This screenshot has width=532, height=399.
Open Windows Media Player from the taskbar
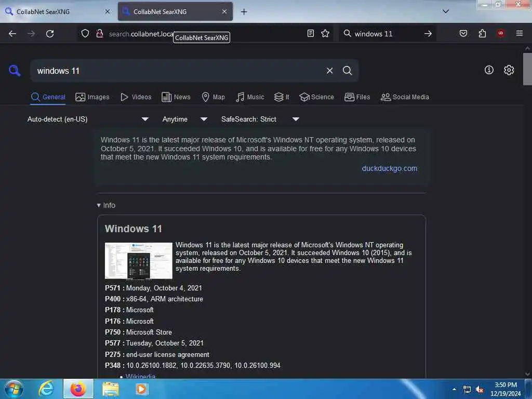142,389
